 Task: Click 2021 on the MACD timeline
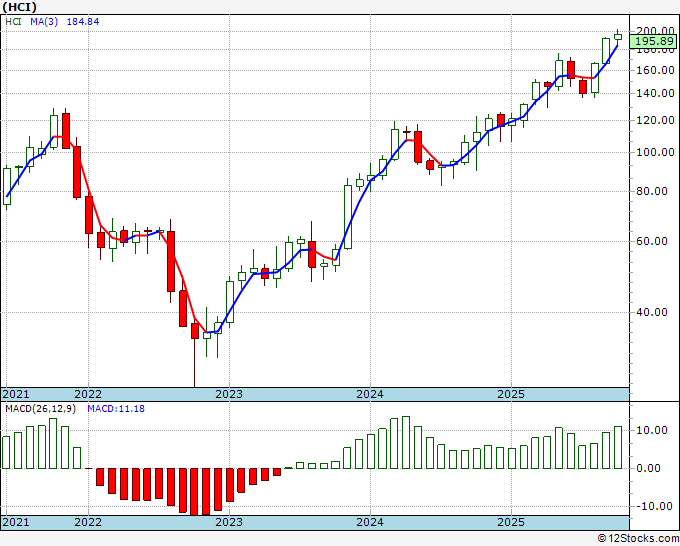coord(16,522)
